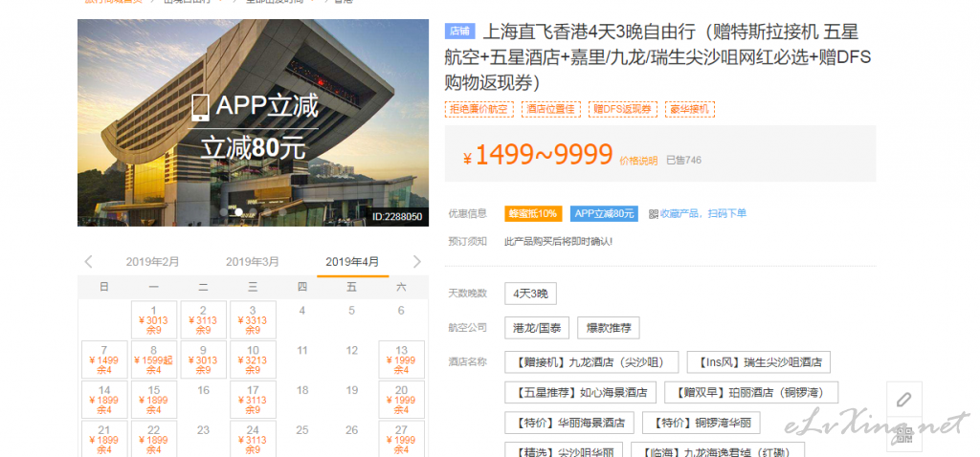The image size is (980, 457).
Task: Pick April 2 priced ¥3113
Action: pyautogui.click(x=203, y=319)
